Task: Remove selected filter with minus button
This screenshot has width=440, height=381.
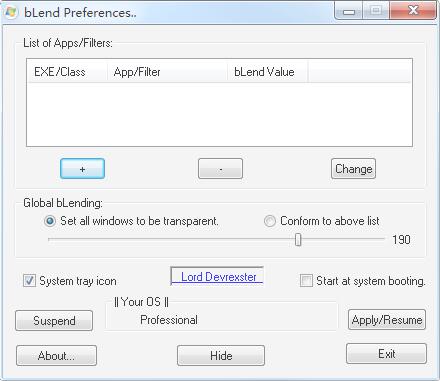Action: pyautogui.click(x=220, y=169)
